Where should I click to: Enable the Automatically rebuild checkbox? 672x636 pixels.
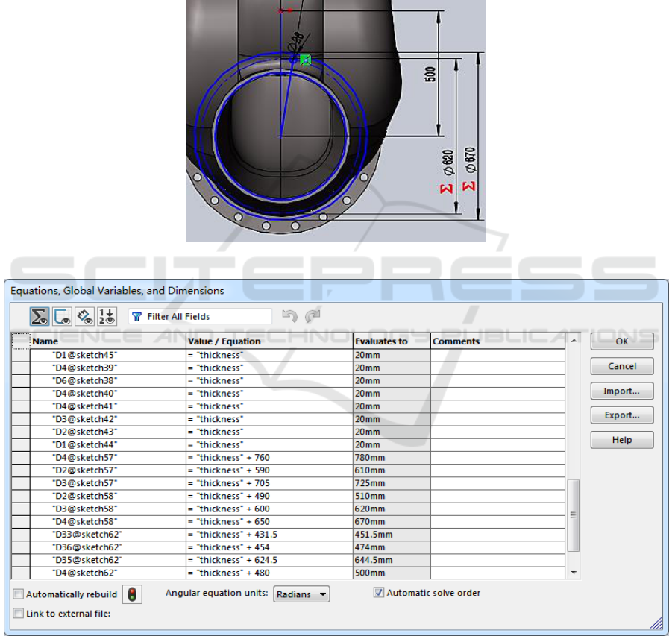18,594
